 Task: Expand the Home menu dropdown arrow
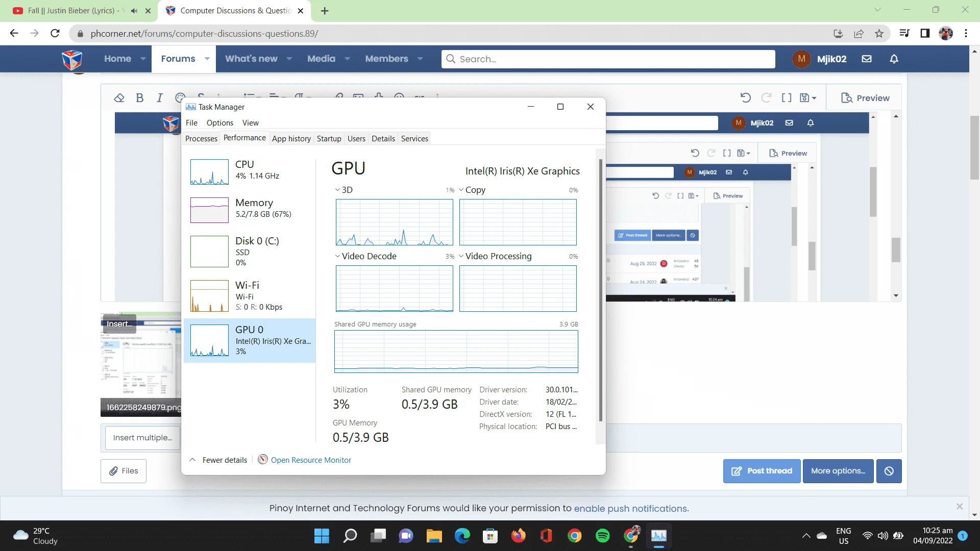pos(143,59)
